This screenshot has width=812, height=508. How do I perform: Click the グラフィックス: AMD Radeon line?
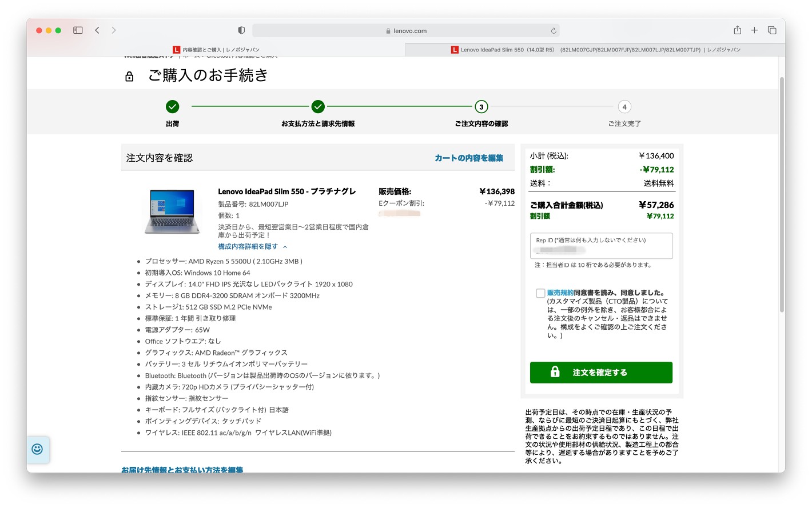216,353
